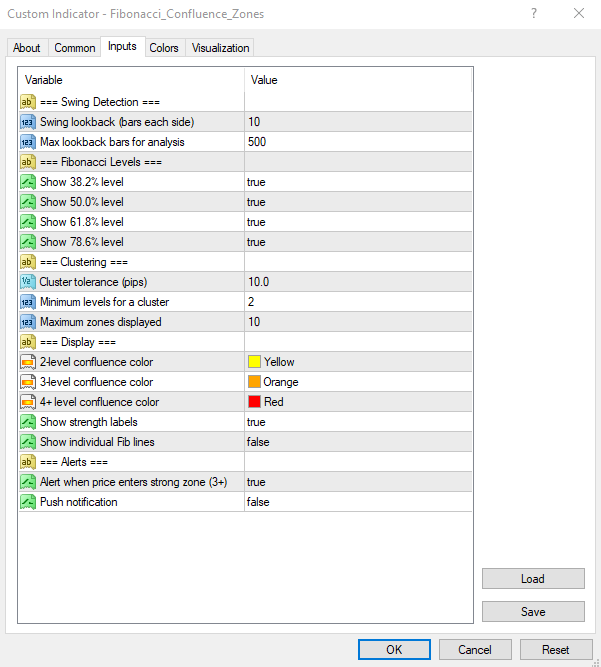This screenshot has width=601, height=667.
Task: Select the 'Swing lookback (bars each side)' label
Action: coord(117,122)
